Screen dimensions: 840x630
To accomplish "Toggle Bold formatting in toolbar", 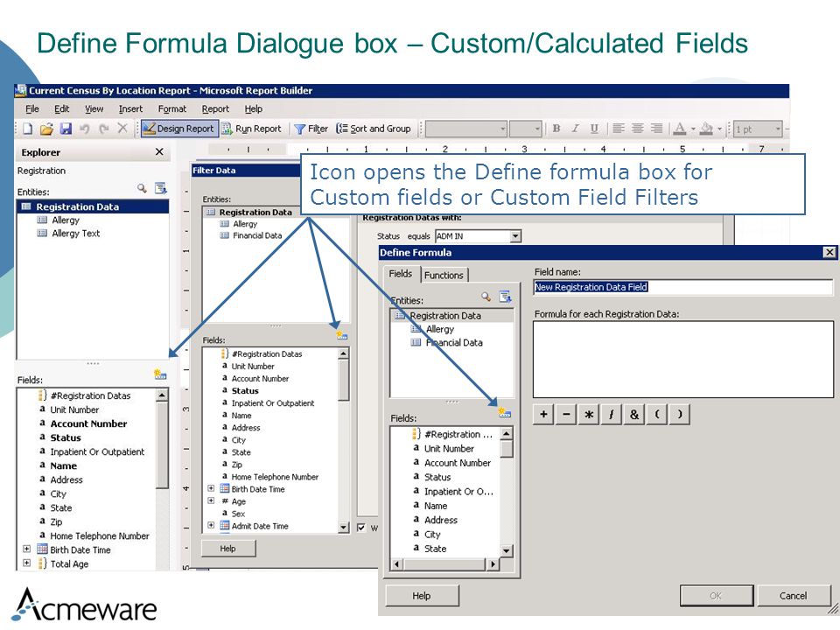I will coord(556,129).
